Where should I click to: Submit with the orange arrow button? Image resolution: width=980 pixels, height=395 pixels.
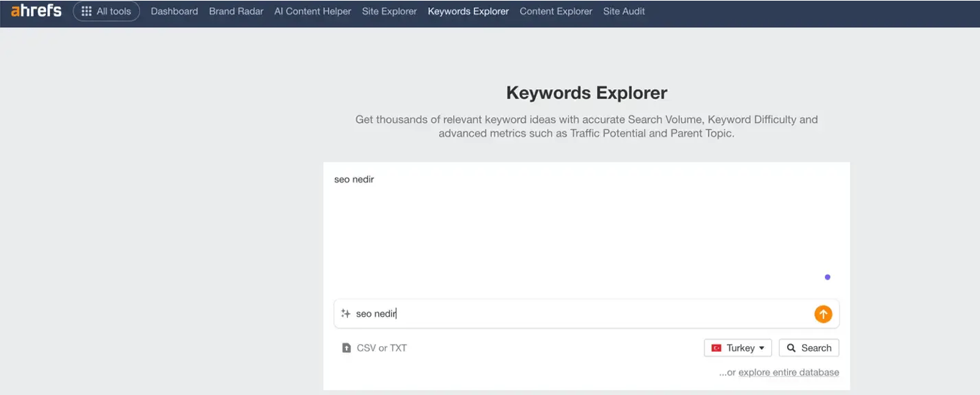823,314
